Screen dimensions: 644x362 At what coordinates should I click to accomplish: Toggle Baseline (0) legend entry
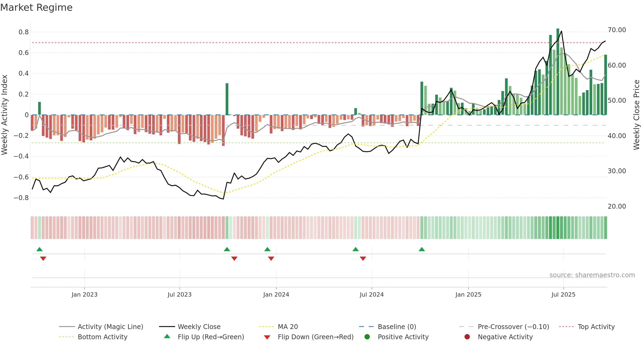(x=387, y=327)
